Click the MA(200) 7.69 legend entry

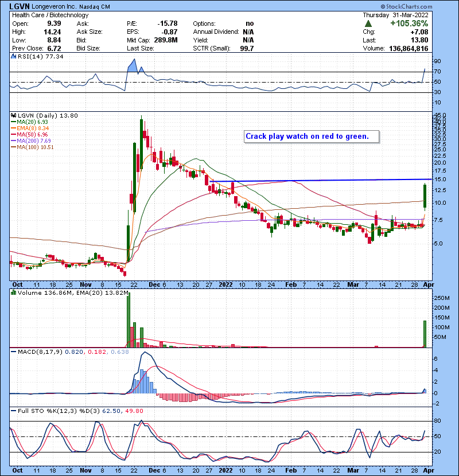coord(34,141)
